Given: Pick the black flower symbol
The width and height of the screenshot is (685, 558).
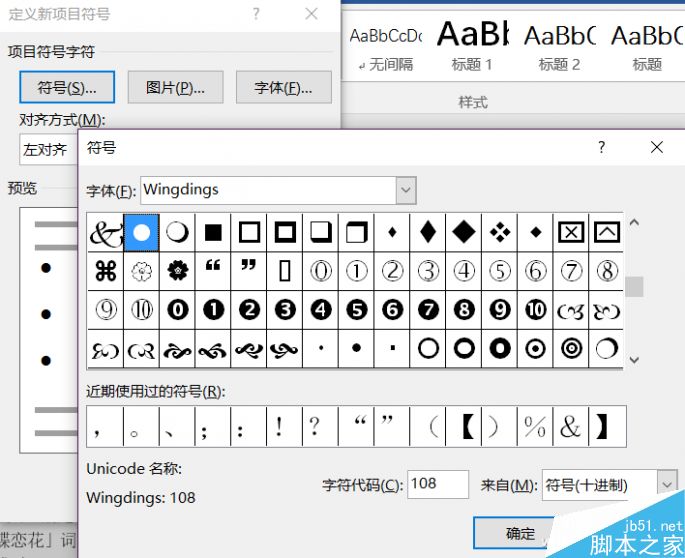Looking at the screenshot, I should [x=177, y=270].
